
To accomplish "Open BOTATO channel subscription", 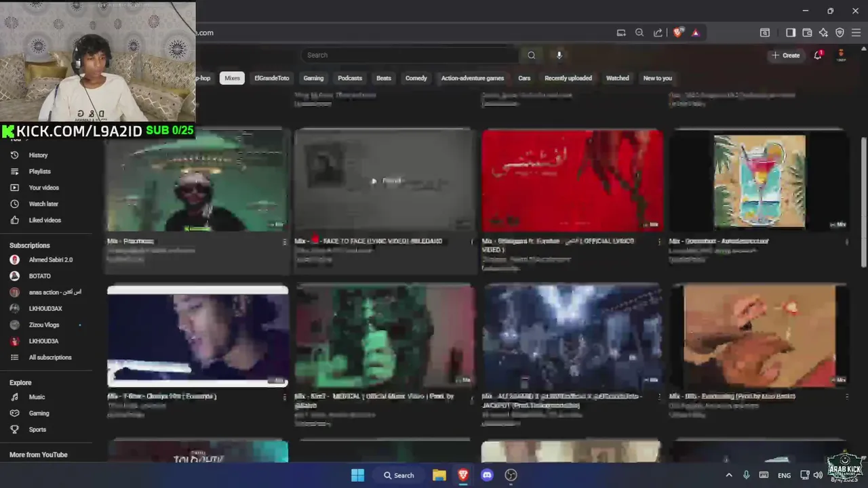I will [x=39, y=276].
